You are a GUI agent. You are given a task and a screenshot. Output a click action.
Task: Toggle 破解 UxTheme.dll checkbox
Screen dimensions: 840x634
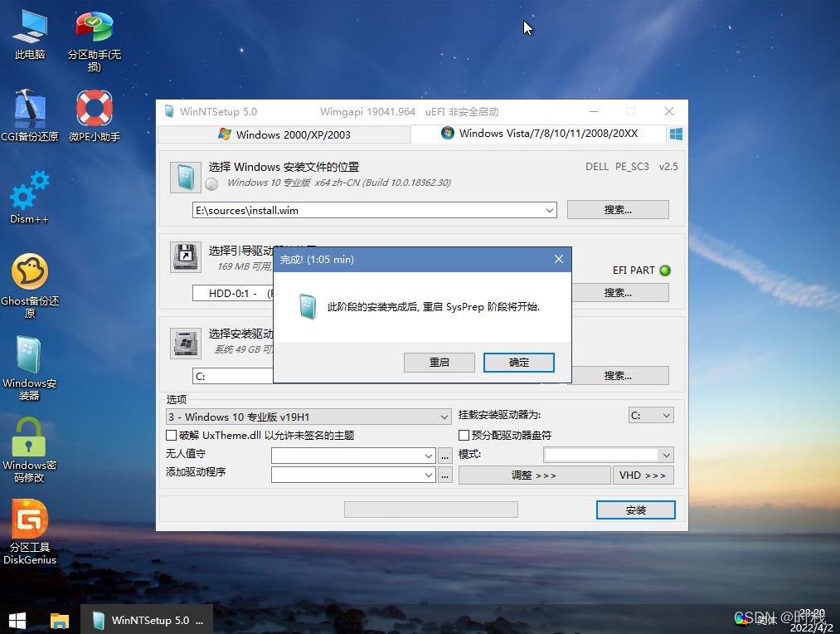click(x=172, y=435)
